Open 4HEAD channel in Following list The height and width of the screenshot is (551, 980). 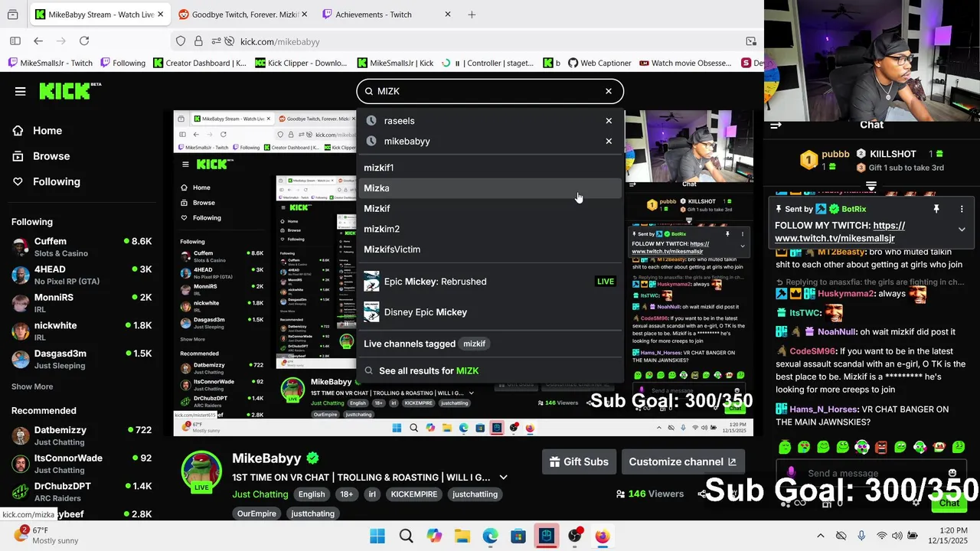pos(83,275)
